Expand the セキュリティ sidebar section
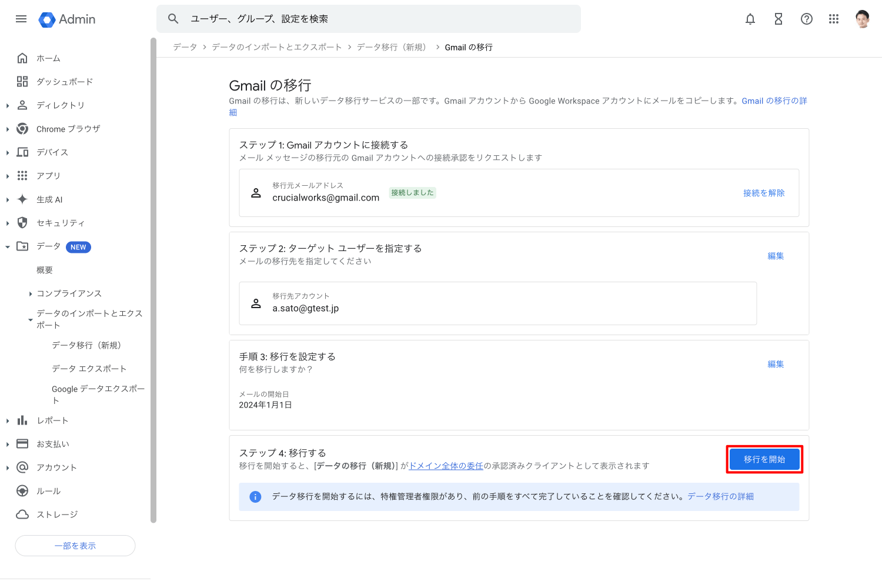Viewport: 882px width, 588px height. pos(8,223)
